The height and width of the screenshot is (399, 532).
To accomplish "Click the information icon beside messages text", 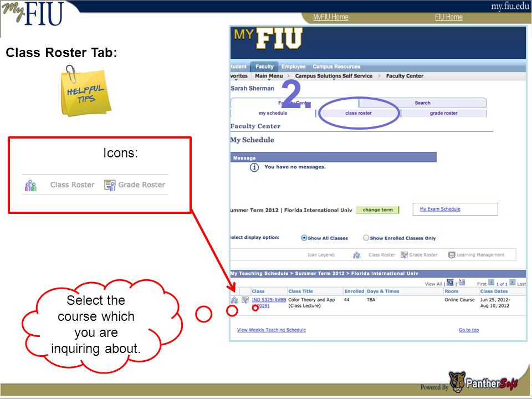I will pos(254,167).
